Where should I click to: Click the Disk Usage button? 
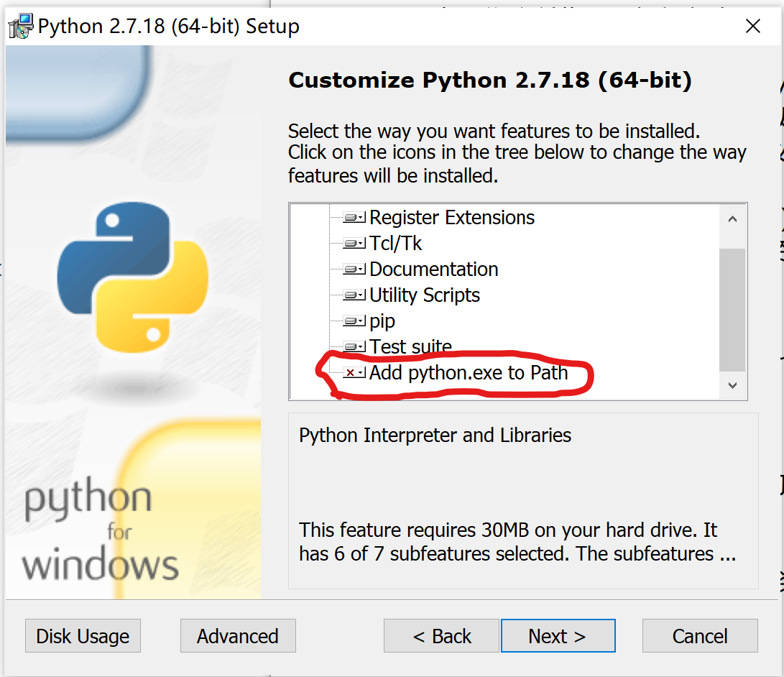click(x=83, y=636)
